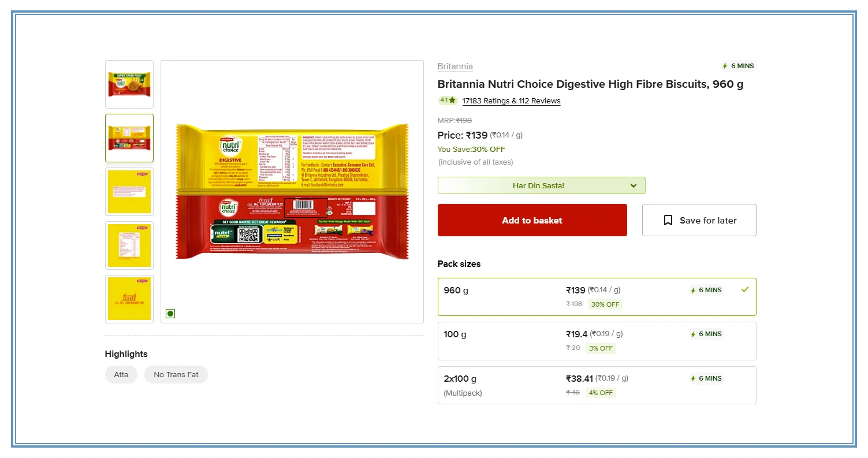This screenshot has height=458, width=868.
Task: Click the green vegetarian mark icon
Action: pos(170,314)
